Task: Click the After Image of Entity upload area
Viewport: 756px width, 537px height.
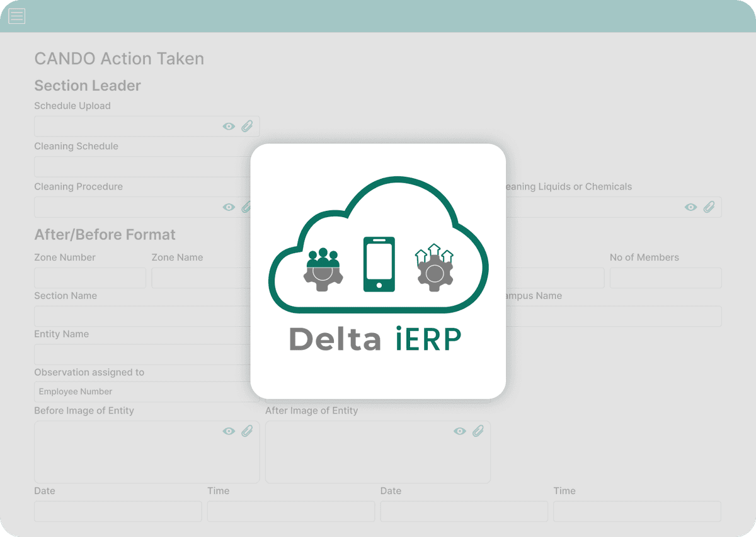Action: 378,452
